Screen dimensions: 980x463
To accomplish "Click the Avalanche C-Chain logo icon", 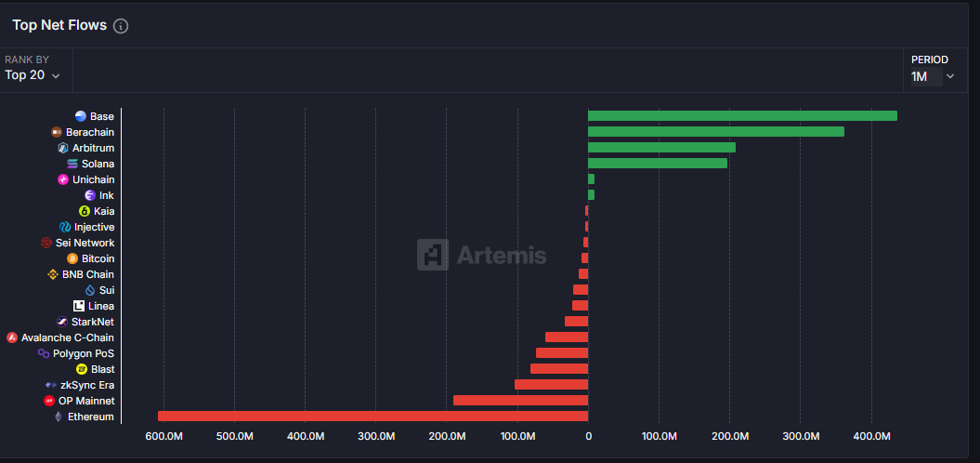I will point(12,337).
